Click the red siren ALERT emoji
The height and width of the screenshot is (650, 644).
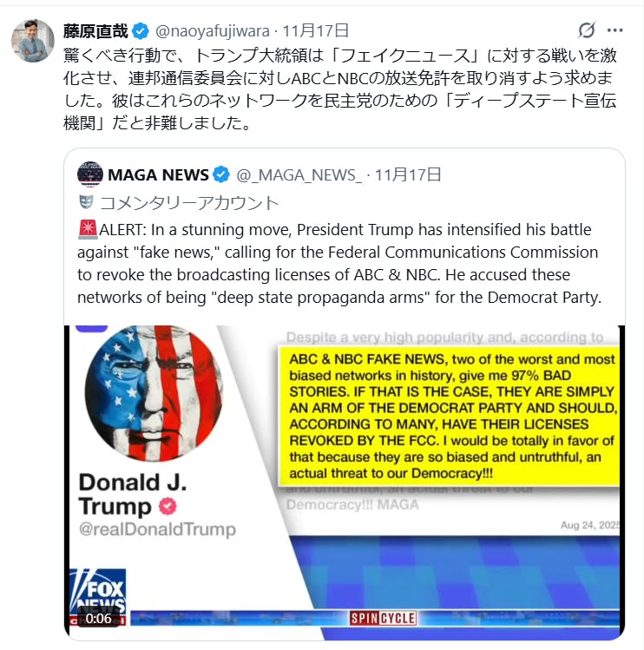tap(88, 230)
